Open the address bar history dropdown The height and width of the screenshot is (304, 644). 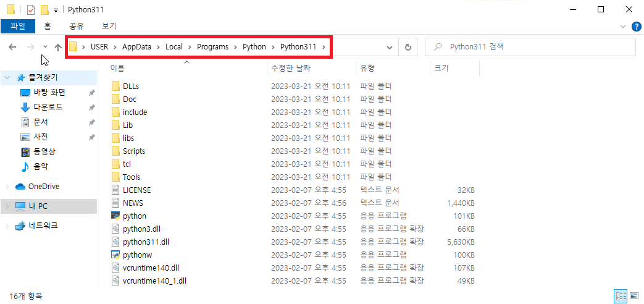pos(390,47)
